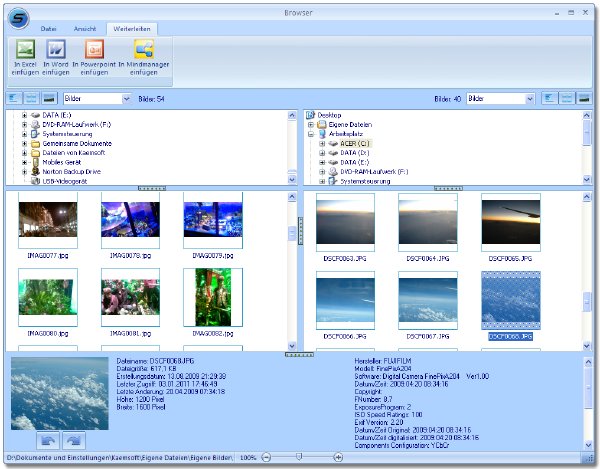
Task: Select USB-Videogerät tree item
Action: (64, 181)
